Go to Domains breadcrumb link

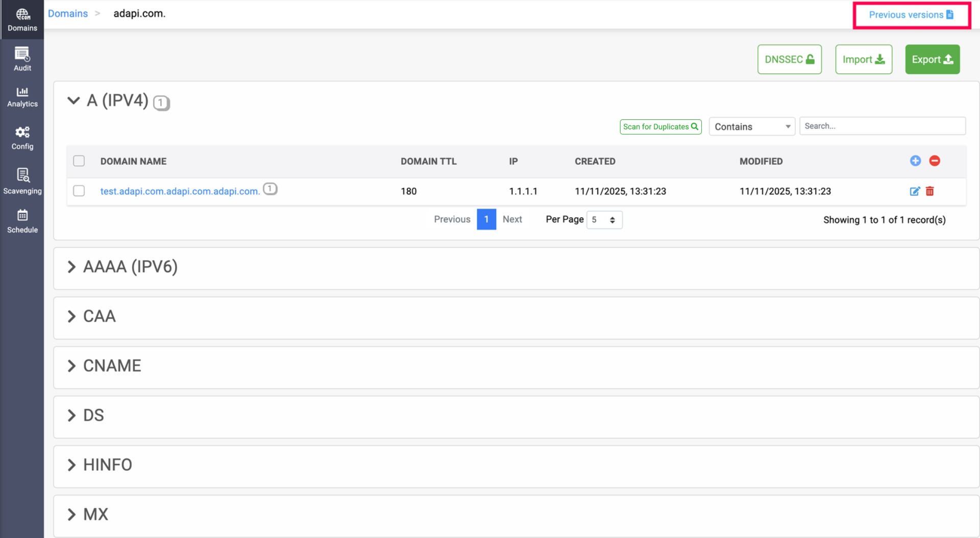click(x=67, y=14)
